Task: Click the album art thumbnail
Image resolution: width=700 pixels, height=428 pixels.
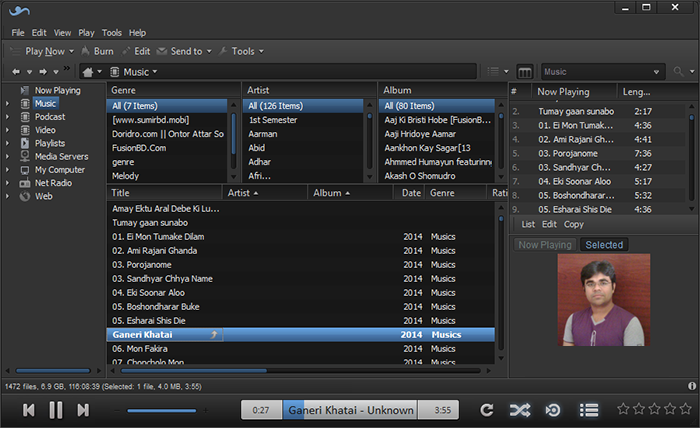Action: (x=604, y=300)
